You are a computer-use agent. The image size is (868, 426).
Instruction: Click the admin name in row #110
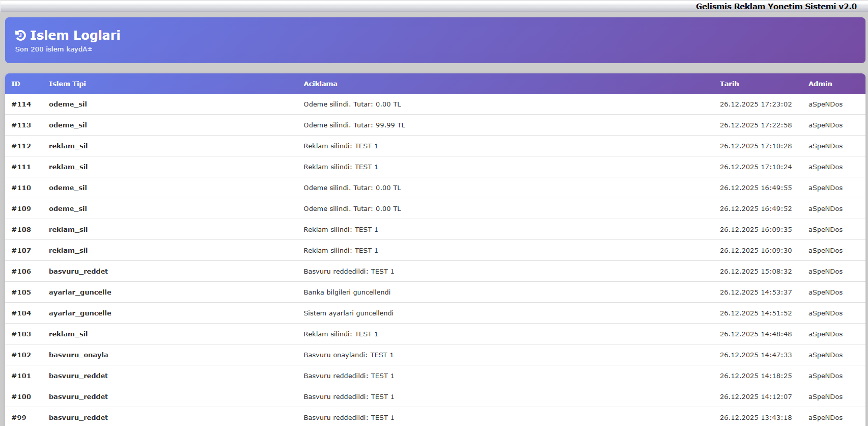pos(825,188)
